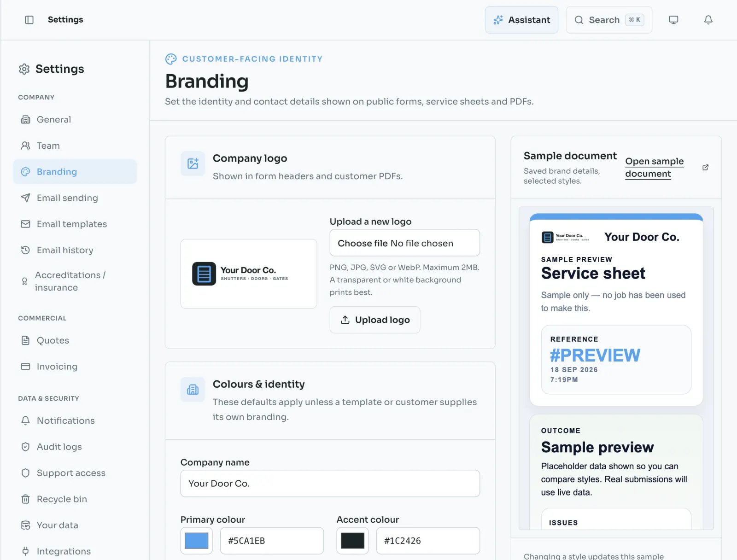
Task: Click the #5CA1EB hex input
Action: click(272, 541)
